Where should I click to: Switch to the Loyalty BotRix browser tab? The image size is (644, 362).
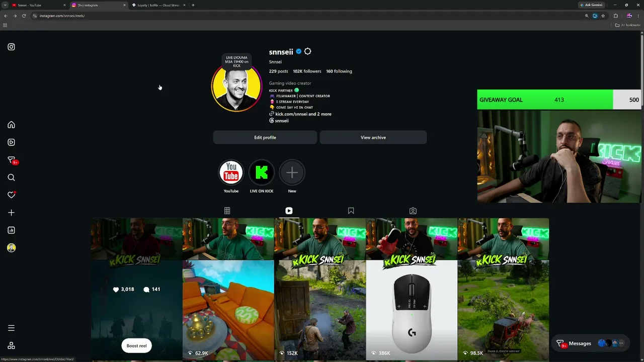(x=157, y=5)
